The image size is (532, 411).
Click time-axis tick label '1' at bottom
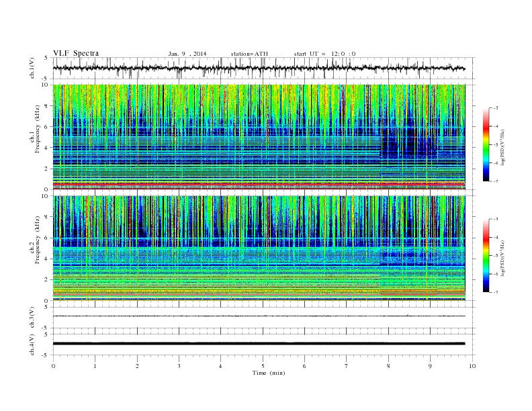(x=95, y=366)
